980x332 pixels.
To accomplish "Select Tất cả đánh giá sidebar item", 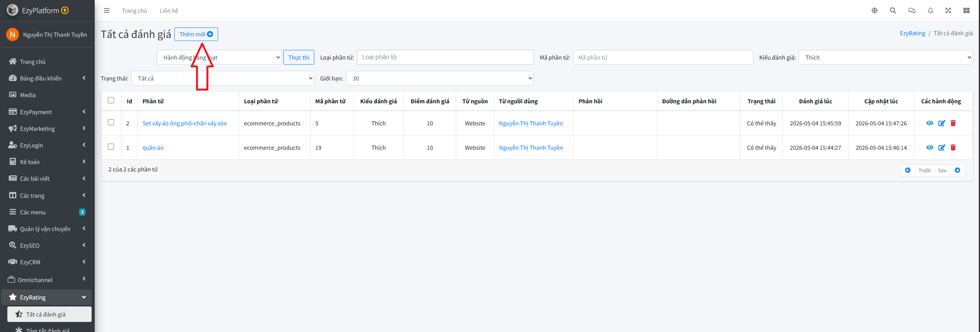I will point(49,314).
